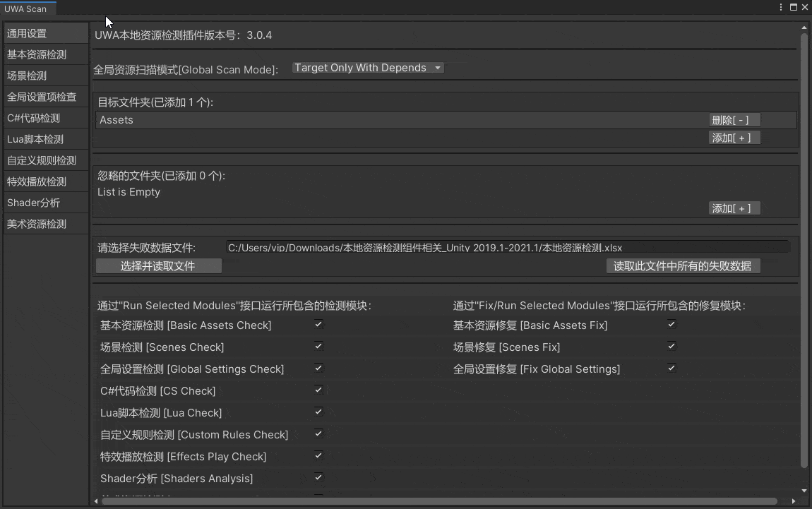Click the plugin version text 3.0.4
This screenshot has height=509, width=812.
point(259,35)
